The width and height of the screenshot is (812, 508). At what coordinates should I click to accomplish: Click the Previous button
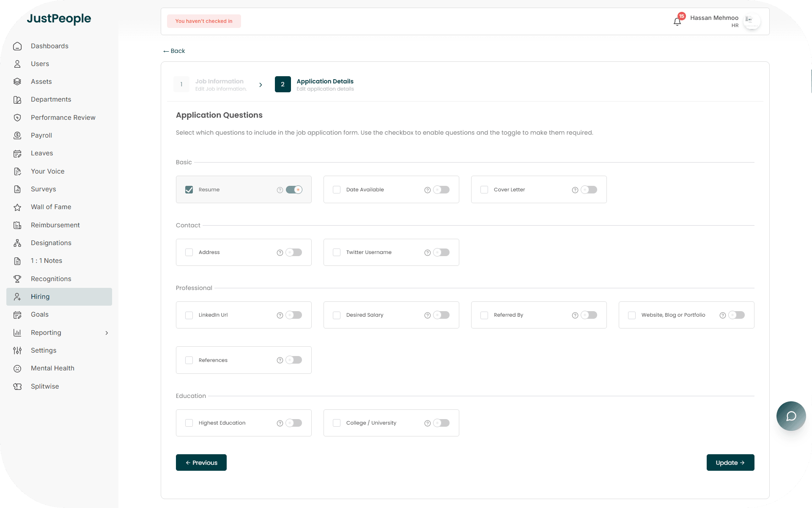pos(201,463)
